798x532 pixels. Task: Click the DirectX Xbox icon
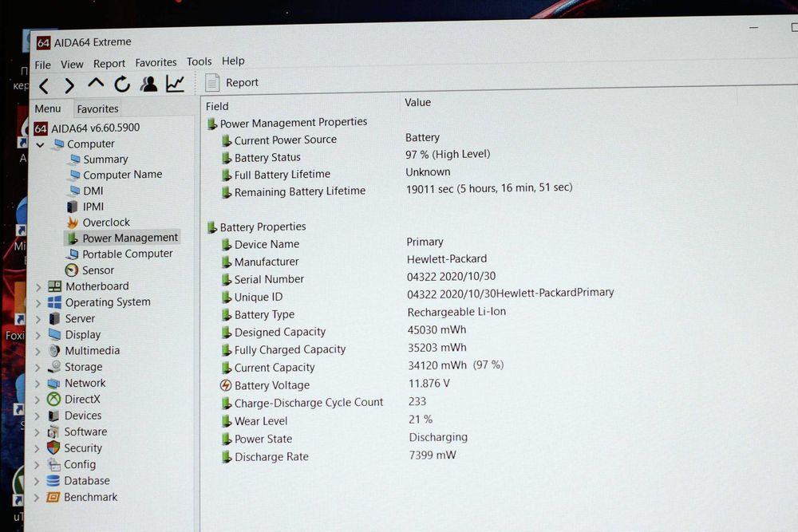[54, 400]
